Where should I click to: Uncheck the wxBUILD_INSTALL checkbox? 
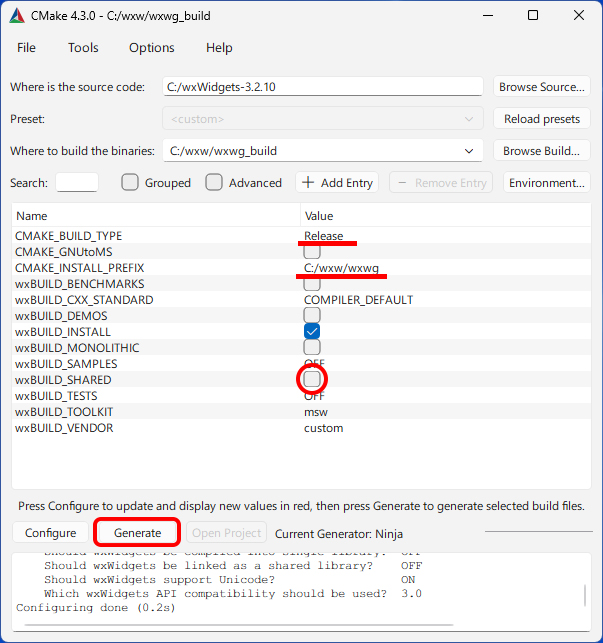pos(312,331)
